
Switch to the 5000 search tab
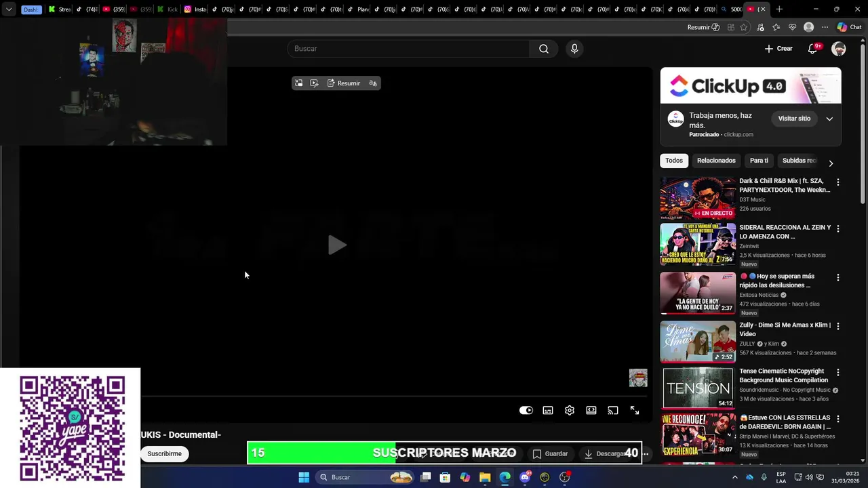click(731, 9)
